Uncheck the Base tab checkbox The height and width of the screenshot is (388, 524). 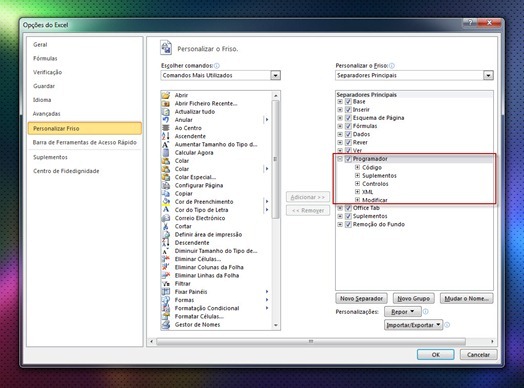[348, 102]
